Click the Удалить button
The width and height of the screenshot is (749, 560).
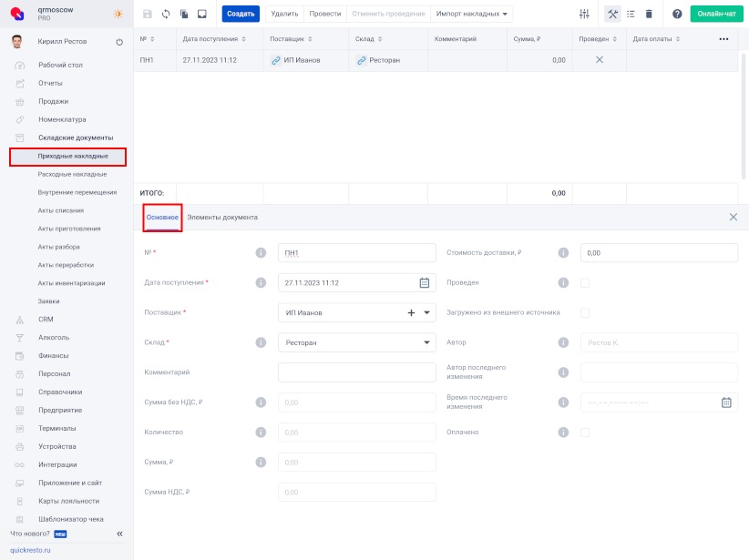pos(284,14)
